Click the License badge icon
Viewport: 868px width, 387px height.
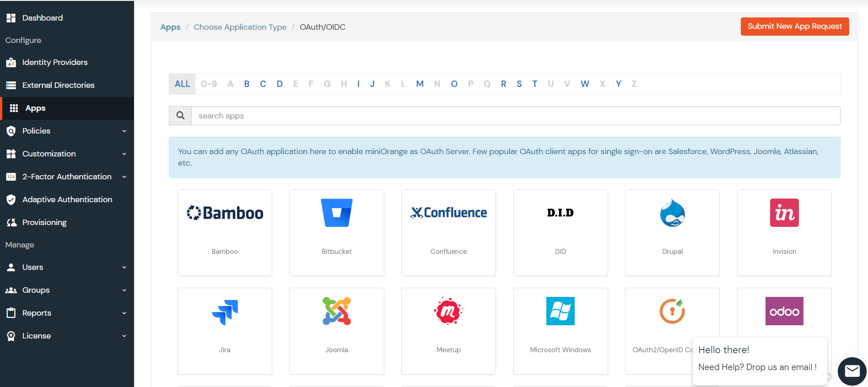(11, 336)
